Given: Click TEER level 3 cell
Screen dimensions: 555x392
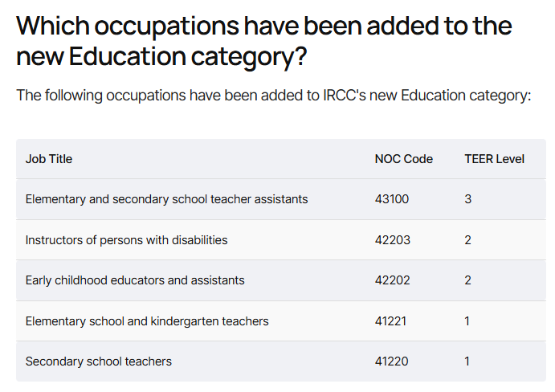Looking at the screenshot, I should [x=468, y=199].
